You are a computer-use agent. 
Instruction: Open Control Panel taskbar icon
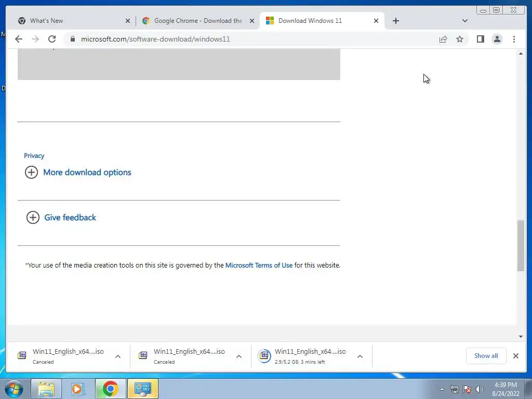pos(142,389)
